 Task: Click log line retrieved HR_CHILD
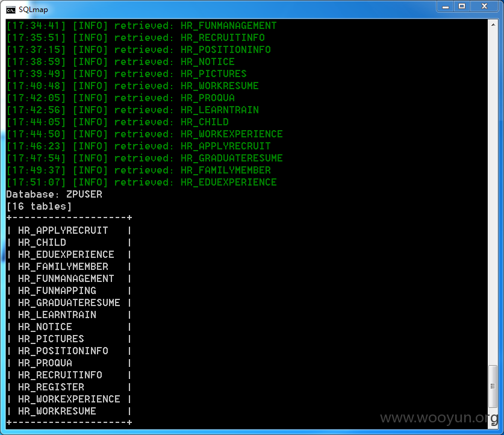(117, 122)
